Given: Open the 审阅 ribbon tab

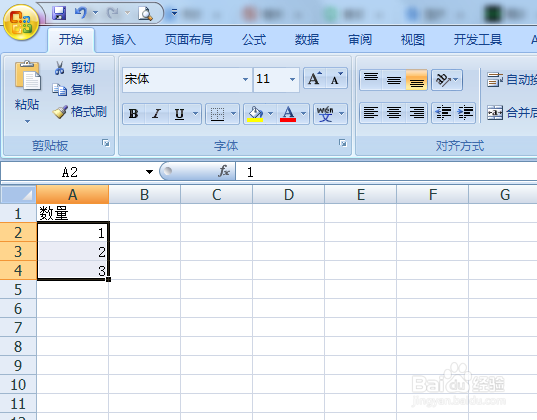Looking at the screenshot, I should 360,40.
